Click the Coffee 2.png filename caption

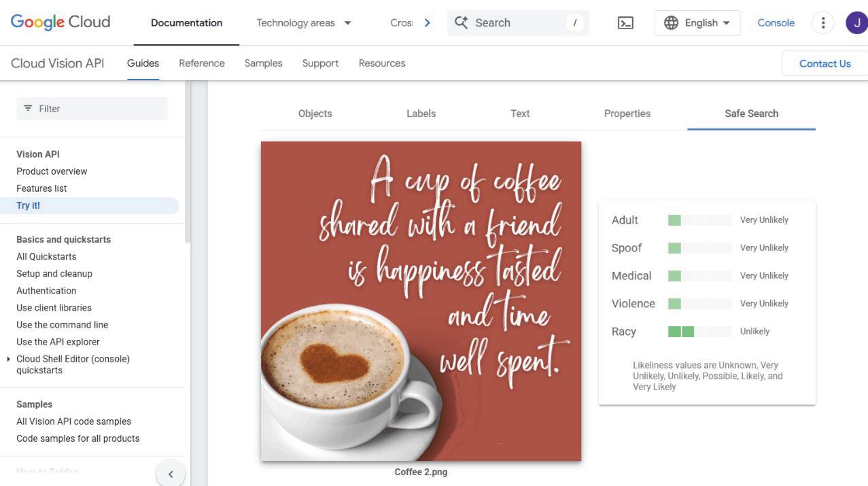click(421, 472)
